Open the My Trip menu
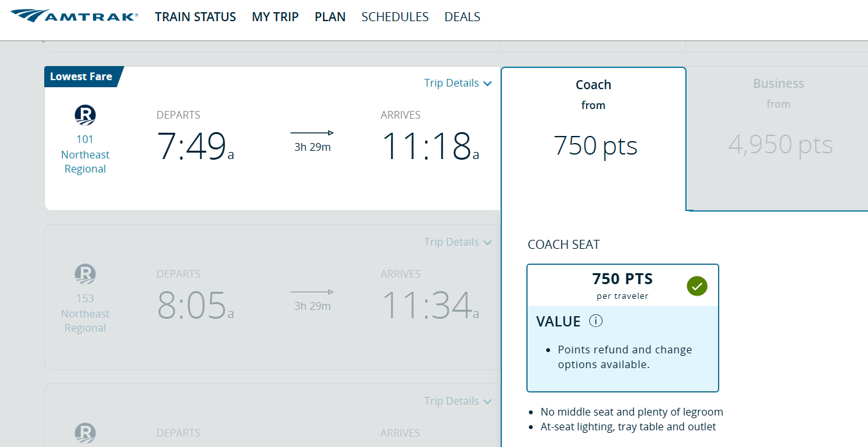The height and width of the screenshot is (447, 868). pos(275,17)
